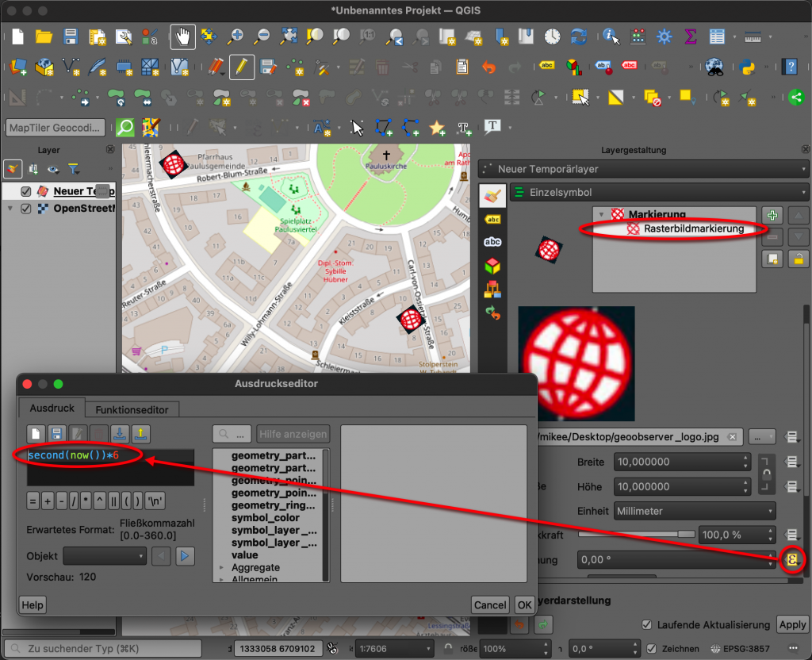Select the Rasterbildmarkierung symbol layer
Viewport: 812px width, 660px height.
[693, 228]
